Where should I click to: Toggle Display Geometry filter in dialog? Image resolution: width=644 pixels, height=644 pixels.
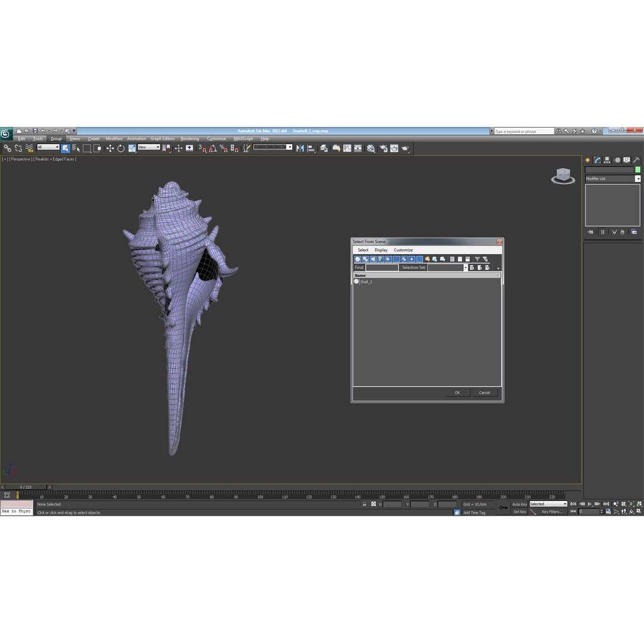358,259
